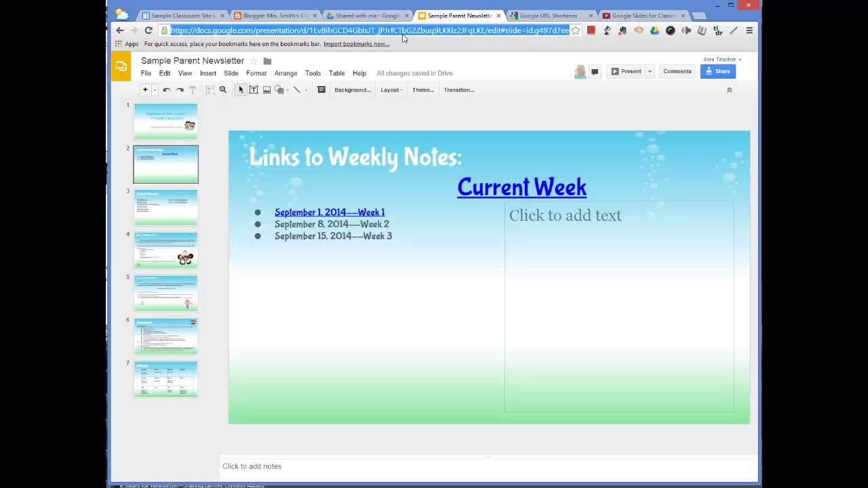Image resolution: width=868 pixels, height=488 pixels.
Task: Open the Comments button
Action: coord(677,71)
